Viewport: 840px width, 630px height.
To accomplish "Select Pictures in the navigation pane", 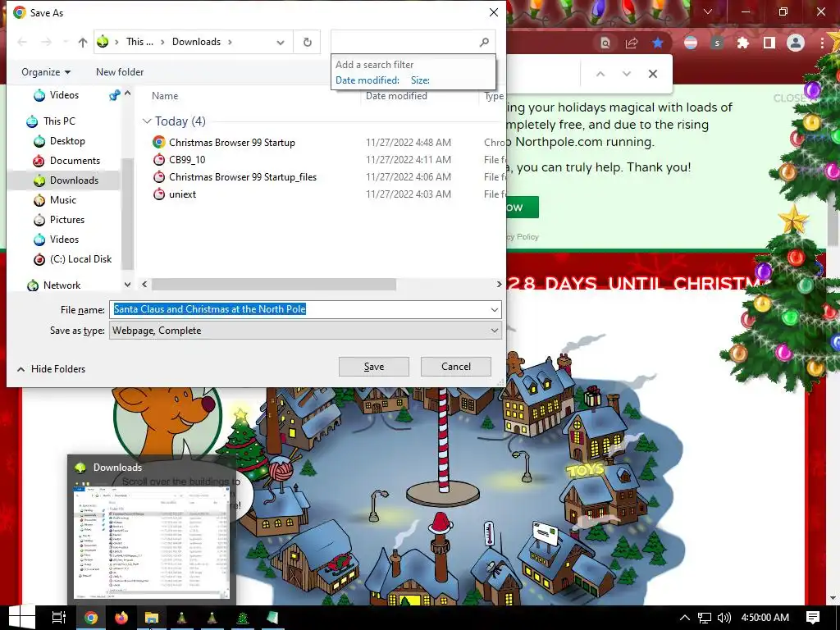I will [x=67, y=220].
